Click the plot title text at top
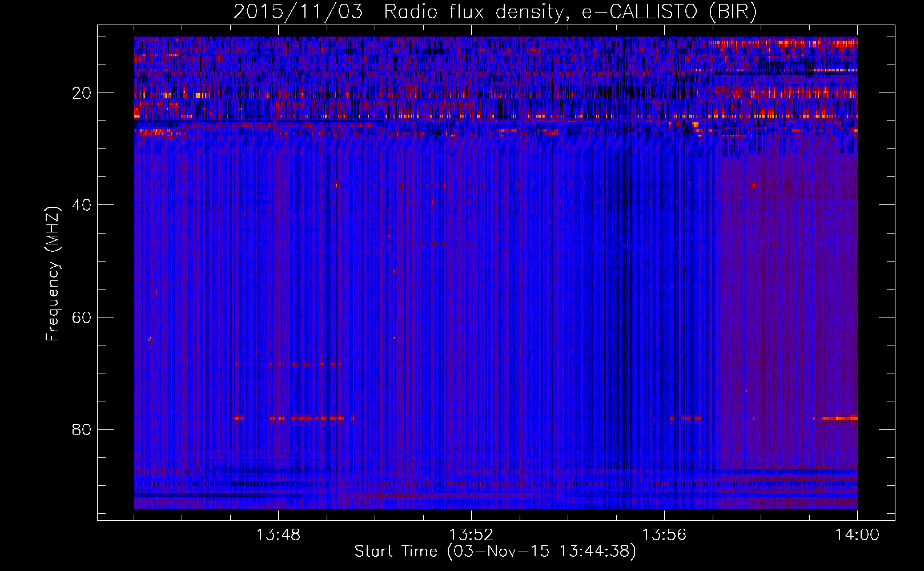This screenshot has width=924, height=571. pos(495,12)
